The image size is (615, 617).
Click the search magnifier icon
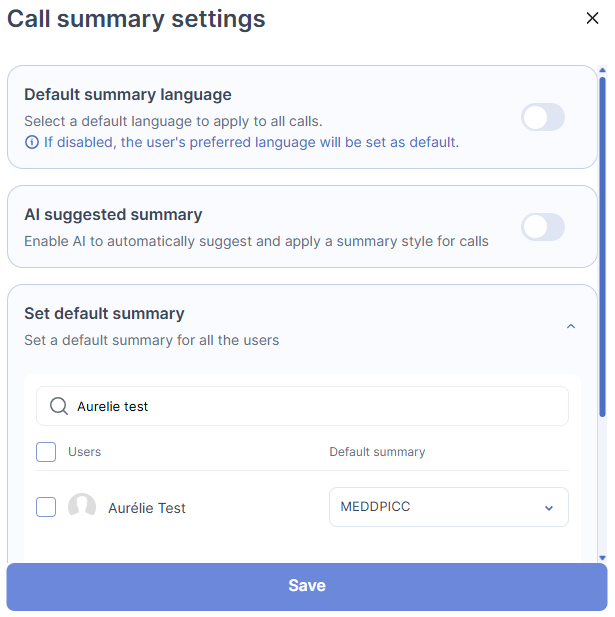click(59, 406)
